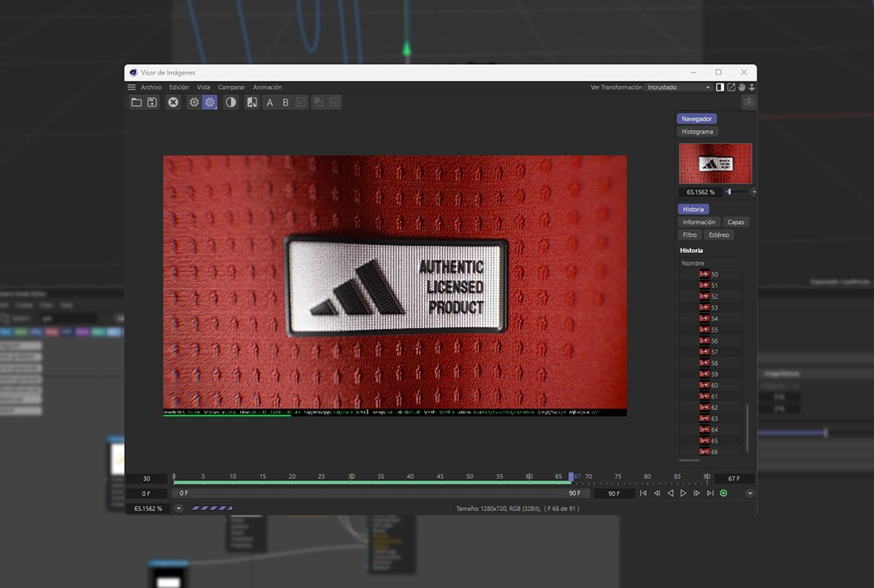The image size is (874, 588).
Task: Play the animation forwards
Action: 683,493
